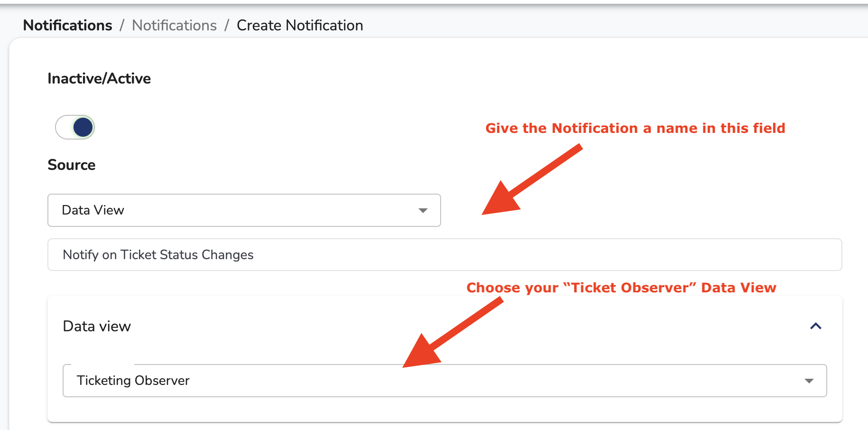
Task: Click the dark blue knob of the switch
Action: (x=83, y=127)
